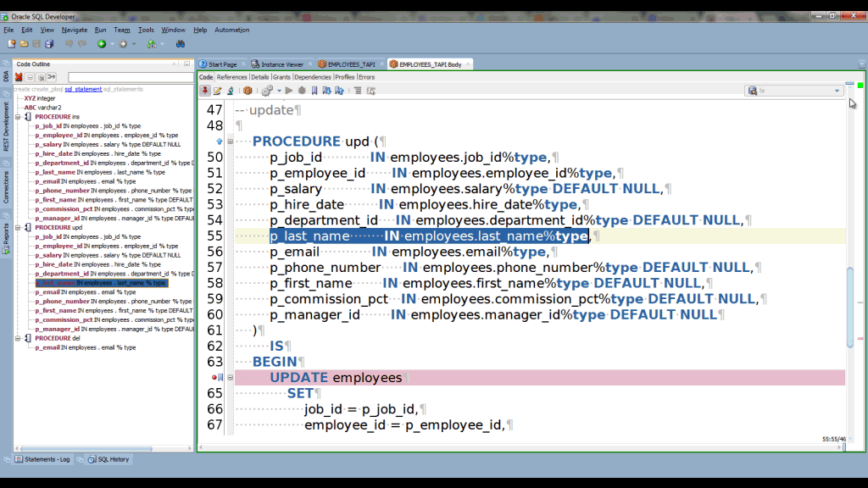Viewport: 868px width, 488px height.
Task: Open the SQL History panel button
Action: (108, 459)
